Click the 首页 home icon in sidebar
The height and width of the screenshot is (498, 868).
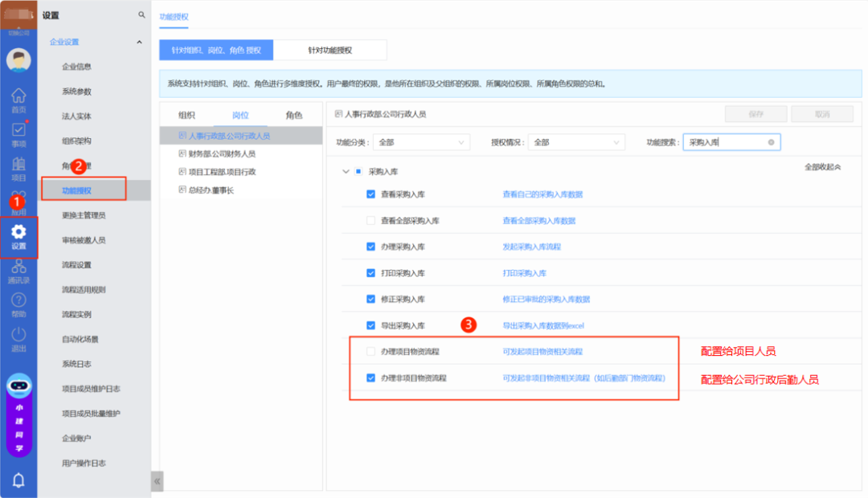[18, 96]
